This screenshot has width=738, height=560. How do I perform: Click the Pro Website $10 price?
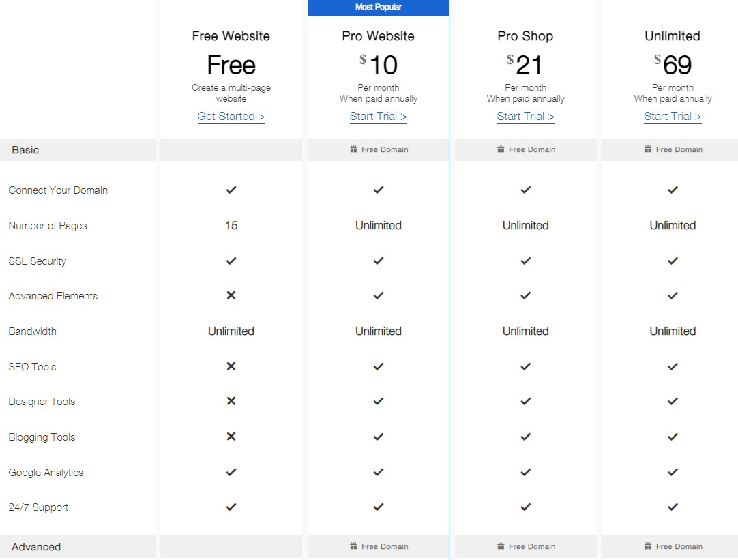click(379, 65)
